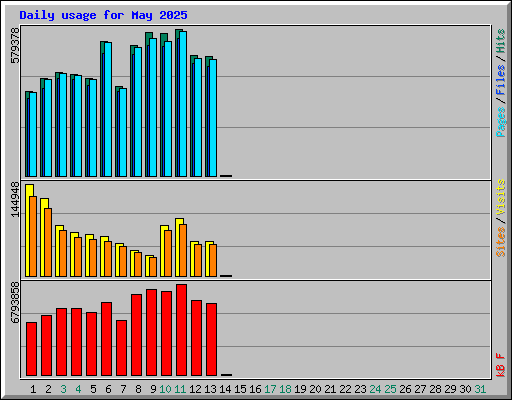This screenshot has height=400, width=512.
Task: Click day 20 on the x-axis
Action: (315, 389)
